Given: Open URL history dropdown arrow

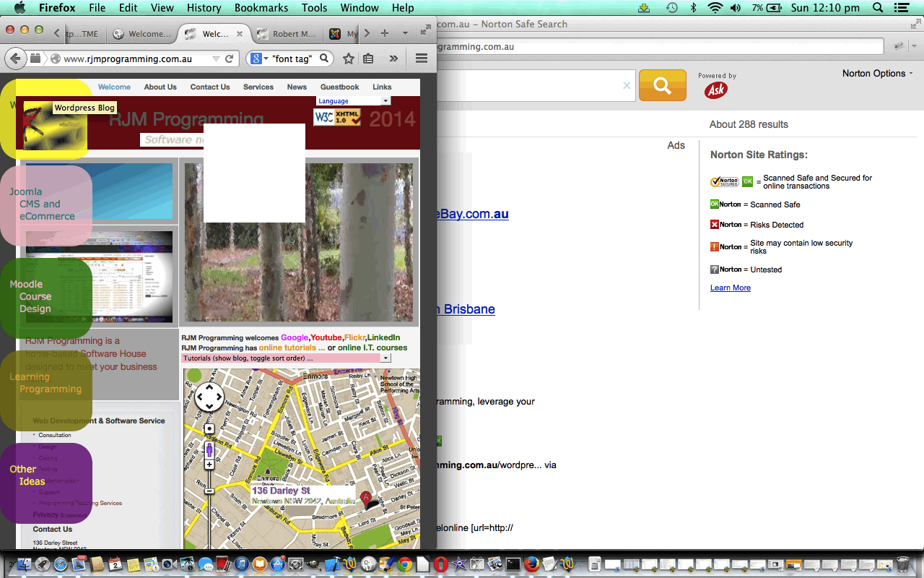Looking at the screenshot, I should click(215, 59).
